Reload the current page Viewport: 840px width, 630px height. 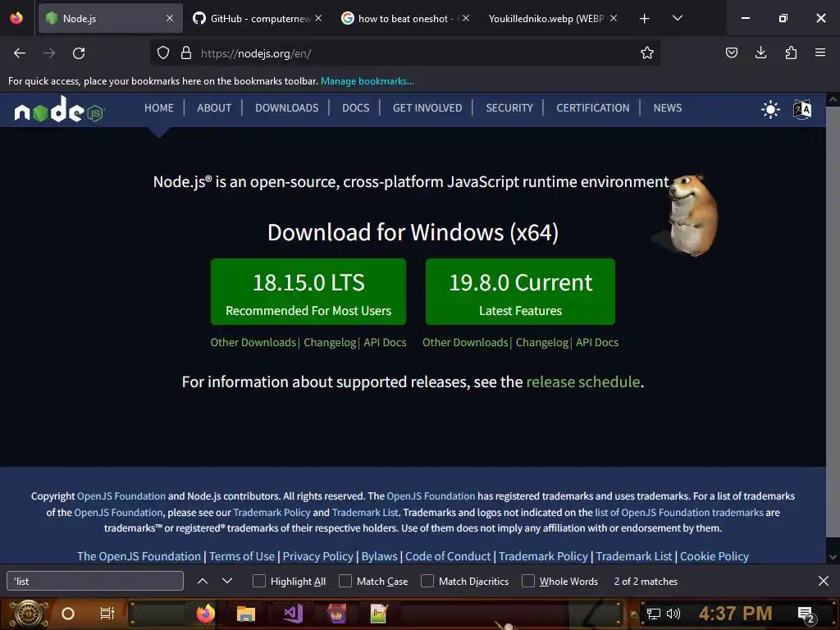tap(79, 53)
